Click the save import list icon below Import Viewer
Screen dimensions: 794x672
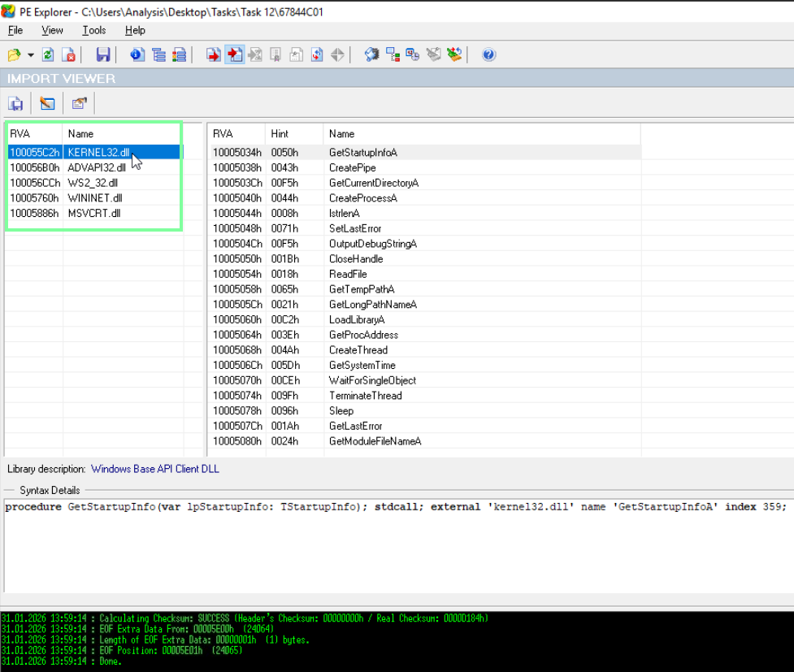(15, 104)
